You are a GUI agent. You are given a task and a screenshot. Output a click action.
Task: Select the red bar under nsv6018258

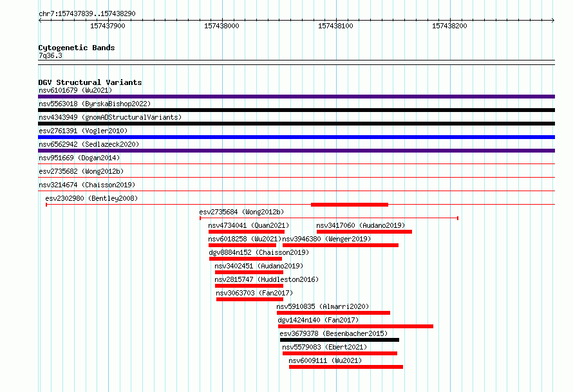[242, 245]
